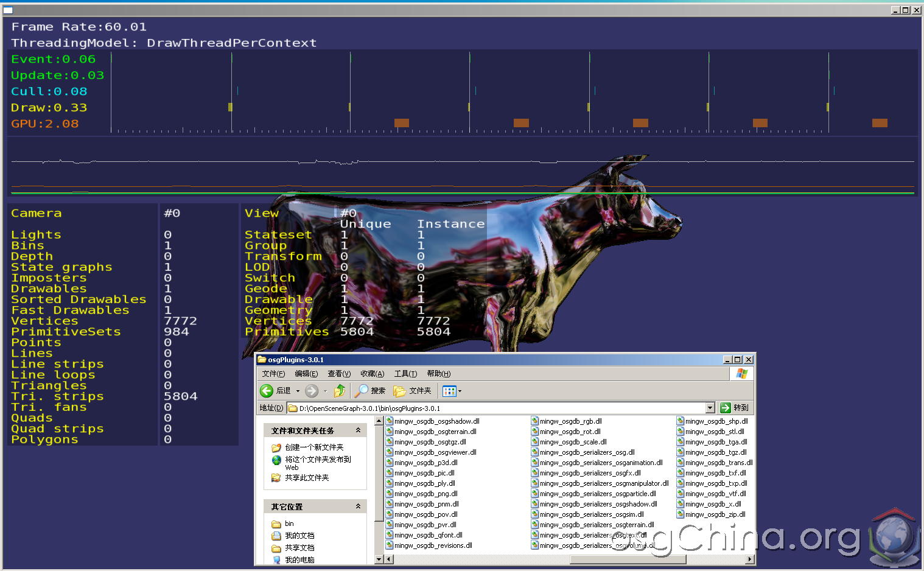Viewport: 924px width, 571px height.
Task: Click 共享此文件夹 link
Action: [307, 478]
